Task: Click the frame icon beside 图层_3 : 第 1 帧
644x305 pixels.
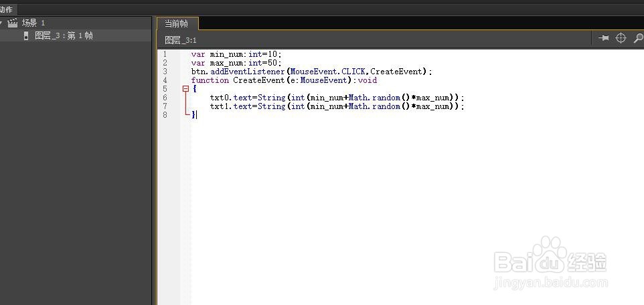Action: [x=26, y=35]
